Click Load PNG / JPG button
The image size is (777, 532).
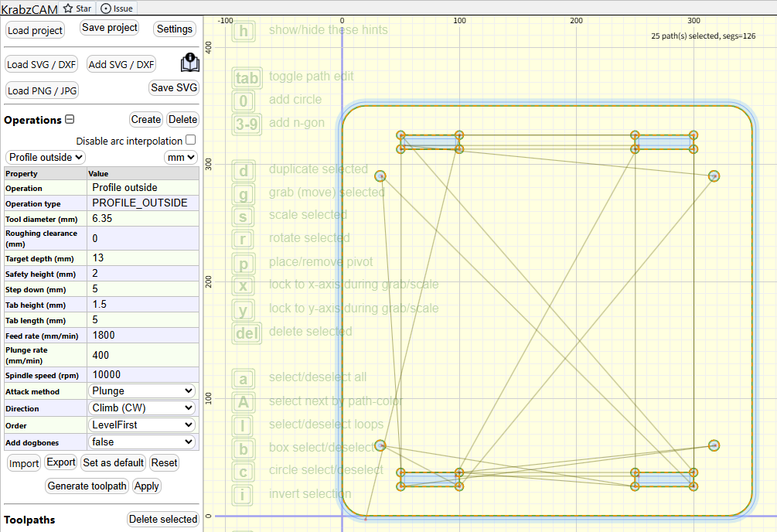click(42, 90)
